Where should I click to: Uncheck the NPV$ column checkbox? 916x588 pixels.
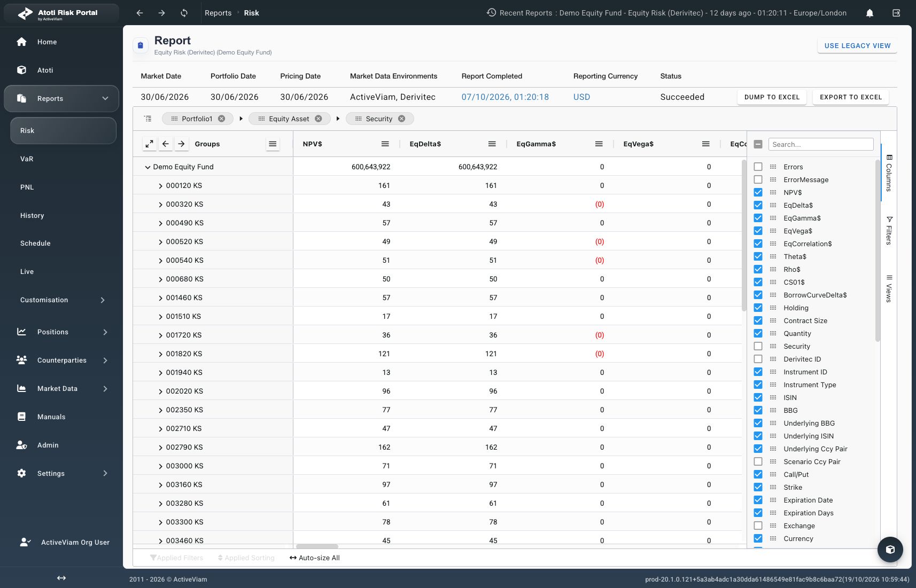point(758,192)
